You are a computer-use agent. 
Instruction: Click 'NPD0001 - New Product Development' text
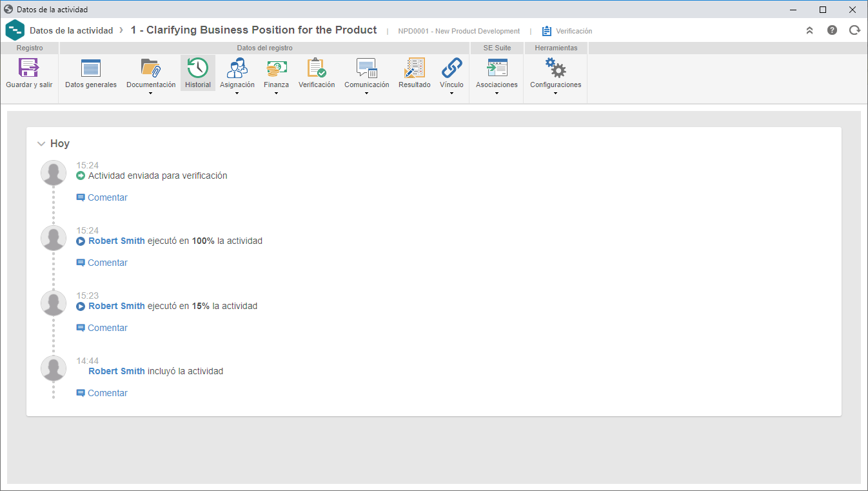click(x=459, y=31)
